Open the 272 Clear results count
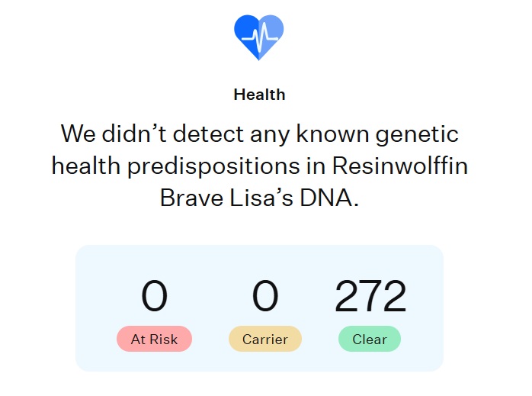 coord(370,296)
